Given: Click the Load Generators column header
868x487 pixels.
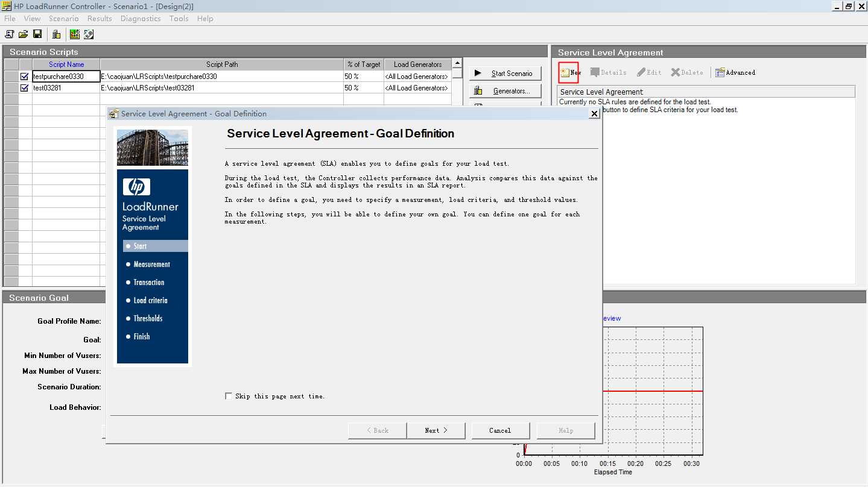Looking at the screenshot, I should [417, 64].
